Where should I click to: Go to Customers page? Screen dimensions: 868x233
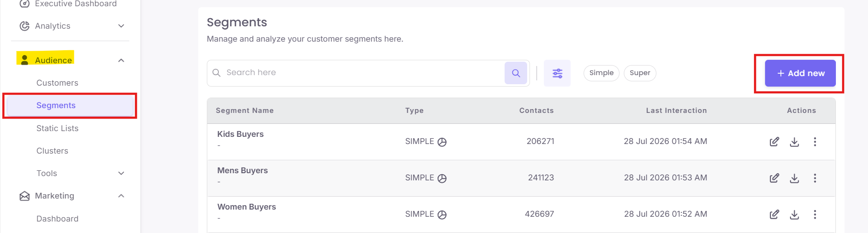(x=57, y=83)
